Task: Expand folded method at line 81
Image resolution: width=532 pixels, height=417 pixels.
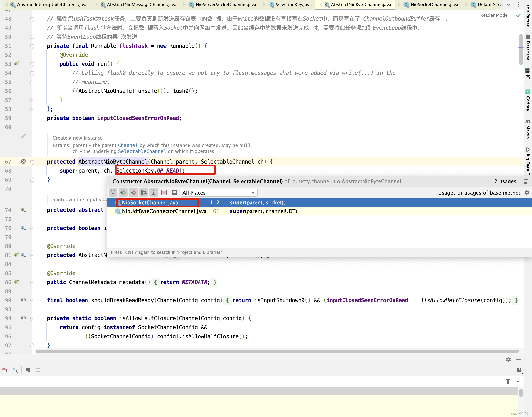Action: 32,255
